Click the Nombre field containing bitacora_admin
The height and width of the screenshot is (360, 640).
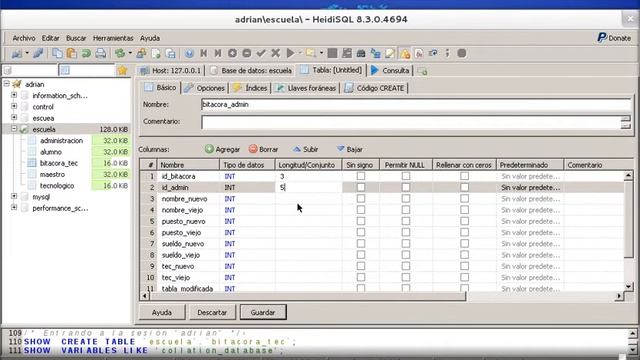416,104
